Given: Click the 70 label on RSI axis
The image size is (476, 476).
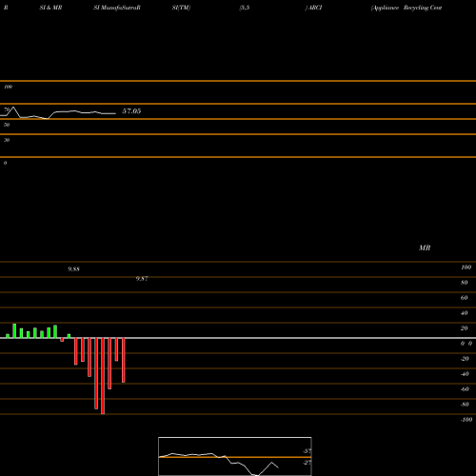Looking at the screenshot, I should [7, 109].
